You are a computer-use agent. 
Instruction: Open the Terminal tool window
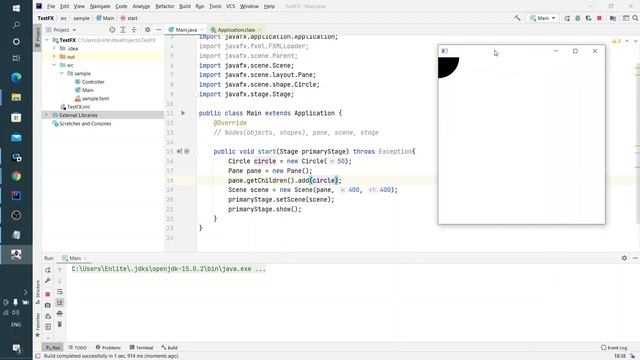[141, 348]
